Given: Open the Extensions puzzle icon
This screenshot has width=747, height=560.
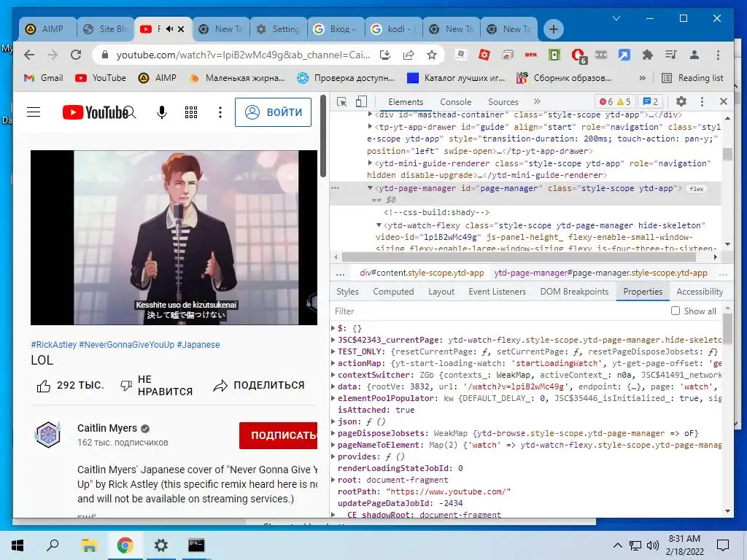Looking at the screenshot, I should [x=648, y=55].
